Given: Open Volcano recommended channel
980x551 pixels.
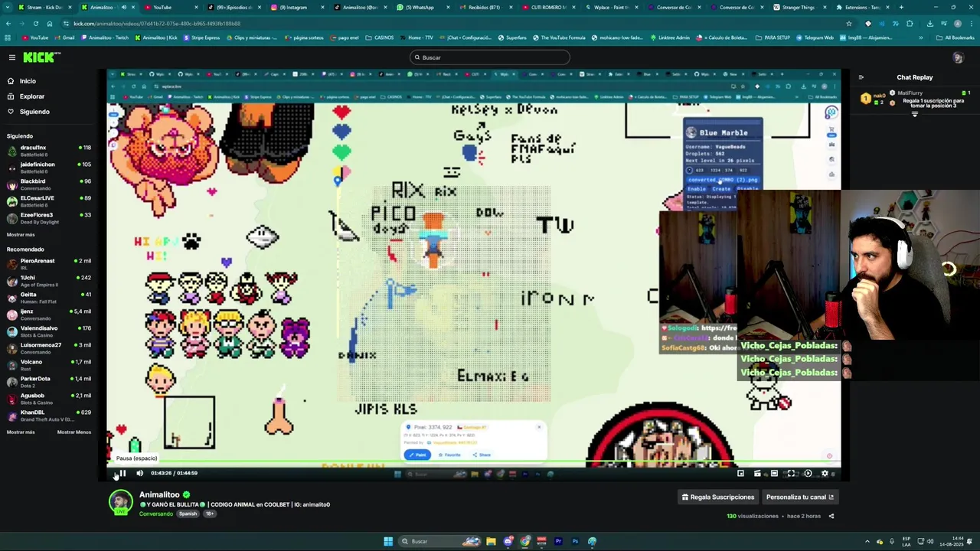Looking at the screenshot, I should [49, 364].
